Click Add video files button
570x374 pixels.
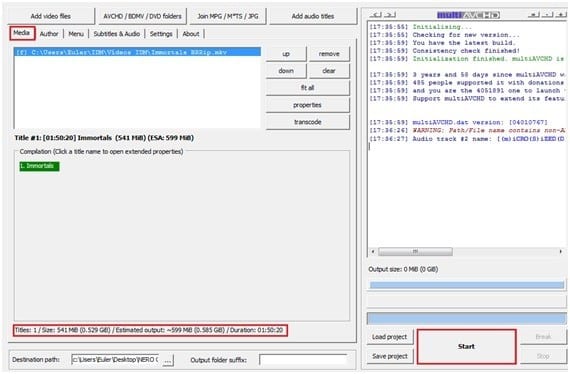pyautogui.click(x=51, y=16)
